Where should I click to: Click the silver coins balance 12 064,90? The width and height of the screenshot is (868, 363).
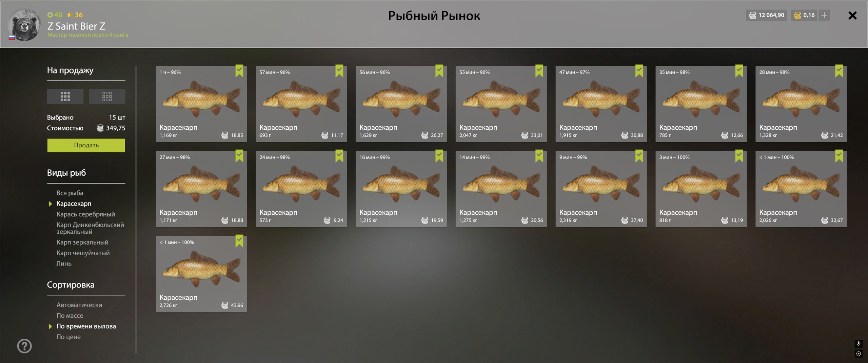766,15
